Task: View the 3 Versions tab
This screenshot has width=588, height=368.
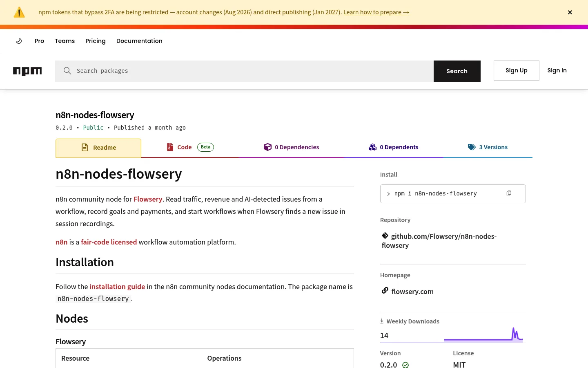Action: tap(488, 148)
